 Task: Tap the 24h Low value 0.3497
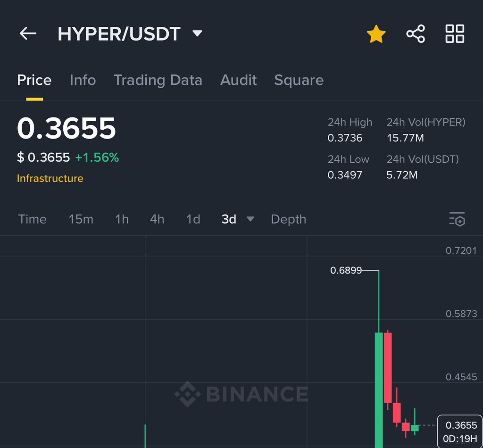[x=345, y=174]
